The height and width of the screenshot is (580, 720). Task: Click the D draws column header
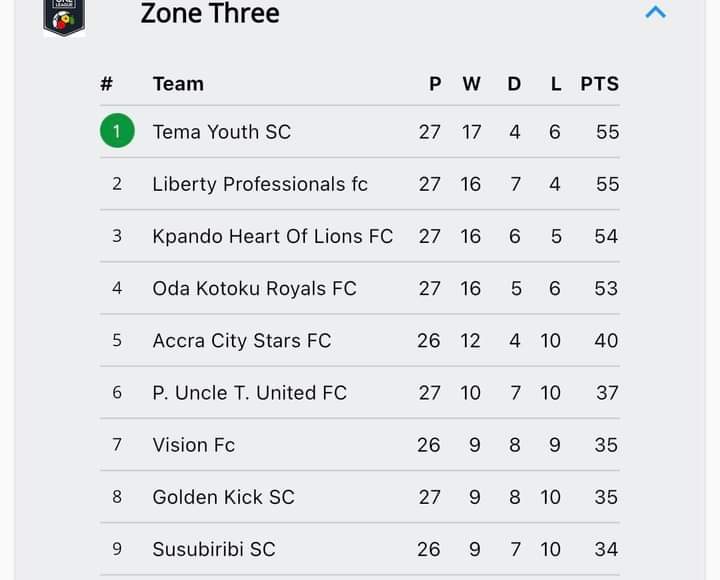514,84
